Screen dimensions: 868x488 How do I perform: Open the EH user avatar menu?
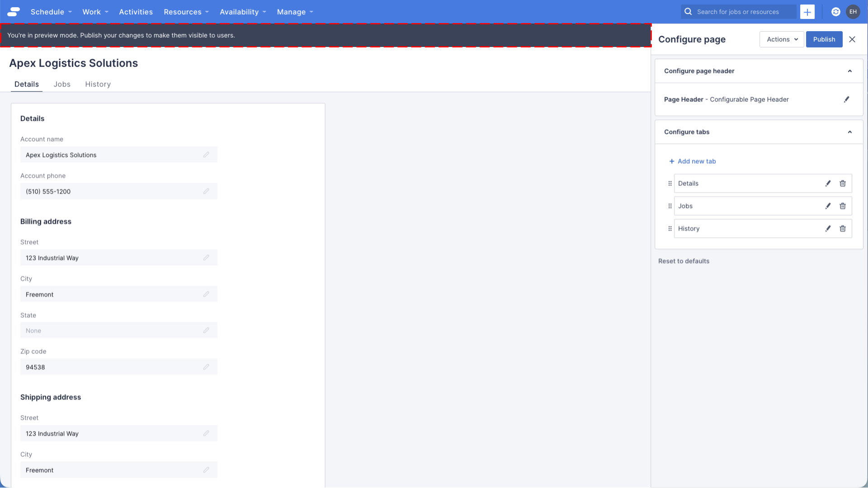click(853, 11)
